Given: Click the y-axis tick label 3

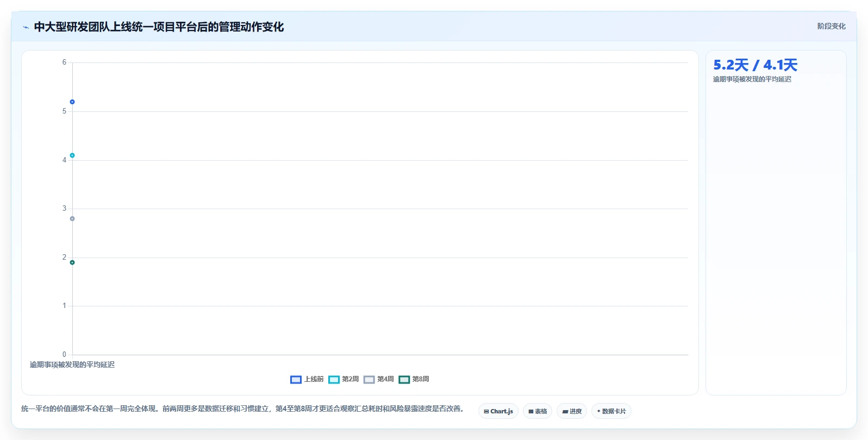Looking at the screenshot, I should [64, 209].
